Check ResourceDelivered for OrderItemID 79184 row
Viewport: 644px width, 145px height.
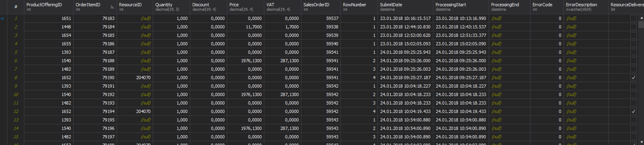click(x=633, y=27)
